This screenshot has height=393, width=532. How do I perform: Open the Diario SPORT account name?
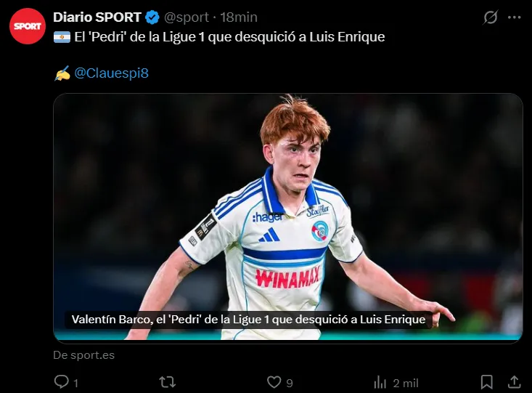coord(97,17)
